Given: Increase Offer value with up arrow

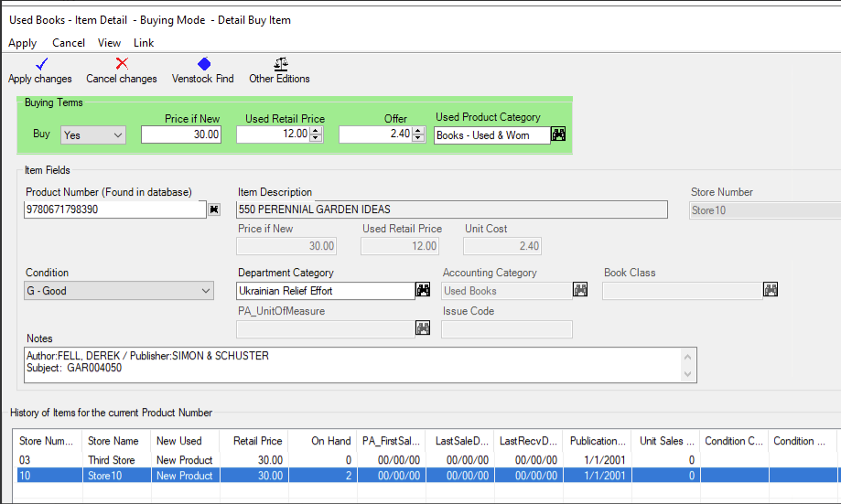Looking at the screenshot, I should [x=418, y=130].
